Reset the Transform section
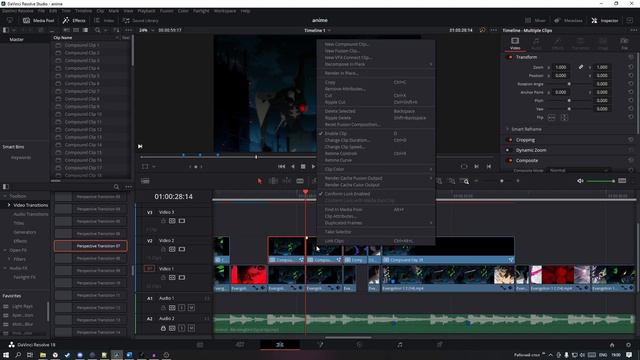Screen dimensions: 640x360 click(631, 57)
